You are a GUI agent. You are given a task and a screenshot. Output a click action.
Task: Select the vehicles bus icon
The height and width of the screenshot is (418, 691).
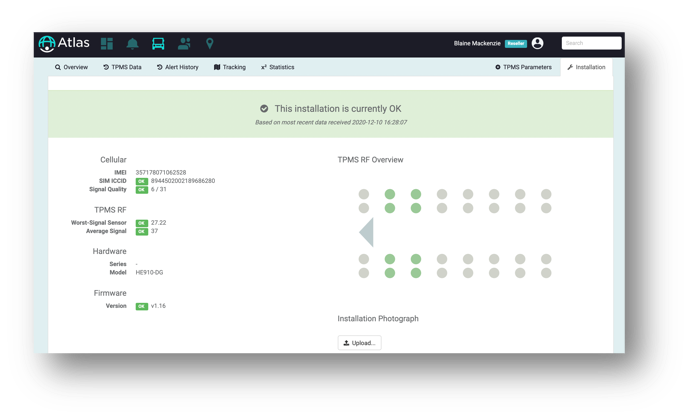pyautogui.click(x=158, y=44)
